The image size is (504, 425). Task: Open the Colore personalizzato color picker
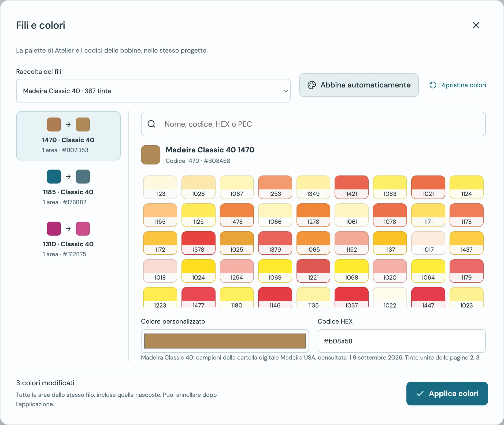click(225, 341)
